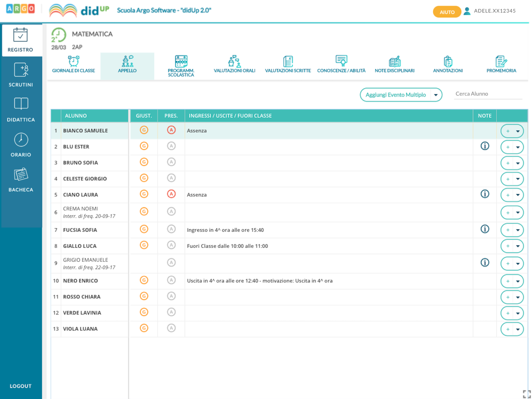Click info note icon for Fucsia Sofia
The image size is (532, 399).
485,229
